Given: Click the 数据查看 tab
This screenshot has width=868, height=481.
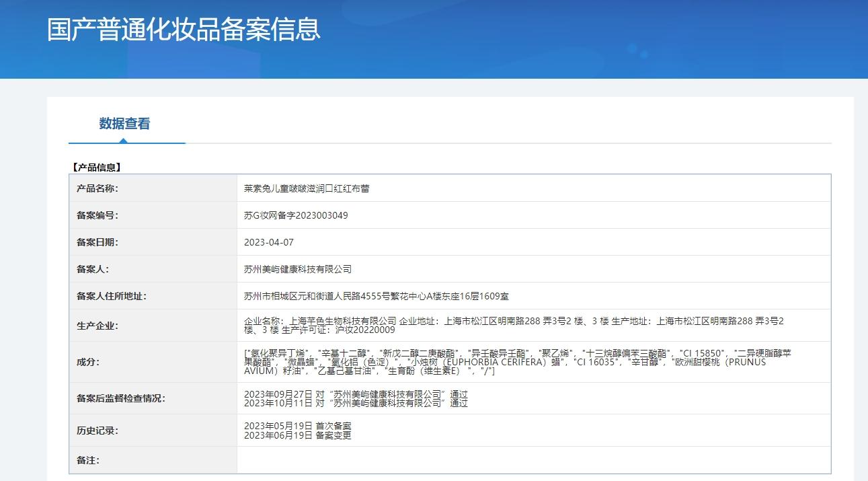Looking at the screenshot, I should pyautogui.click(x=124, y=124).
